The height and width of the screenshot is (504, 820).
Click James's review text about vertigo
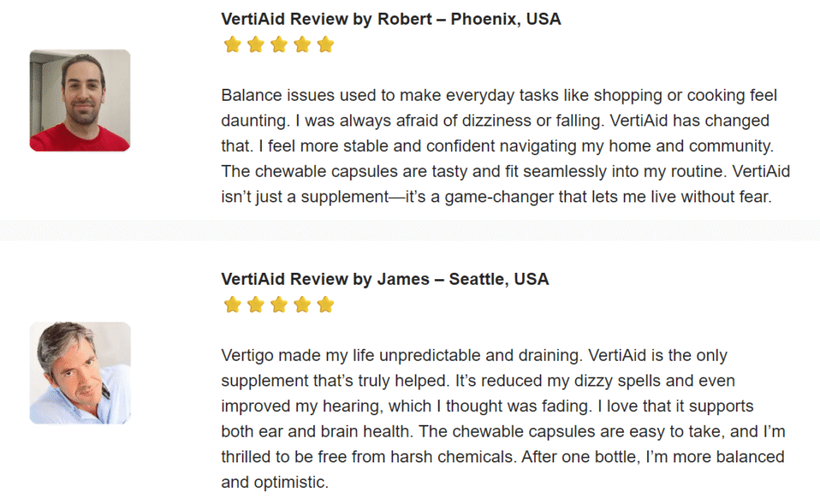[503, 418]
